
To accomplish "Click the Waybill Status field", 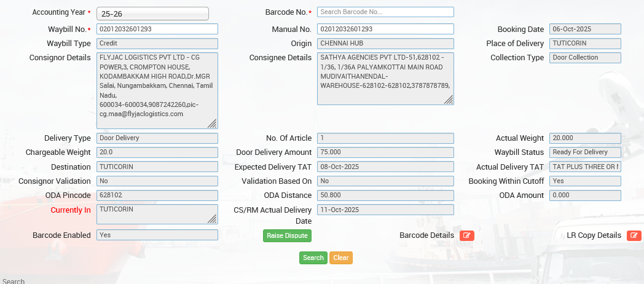I will 585,152.
